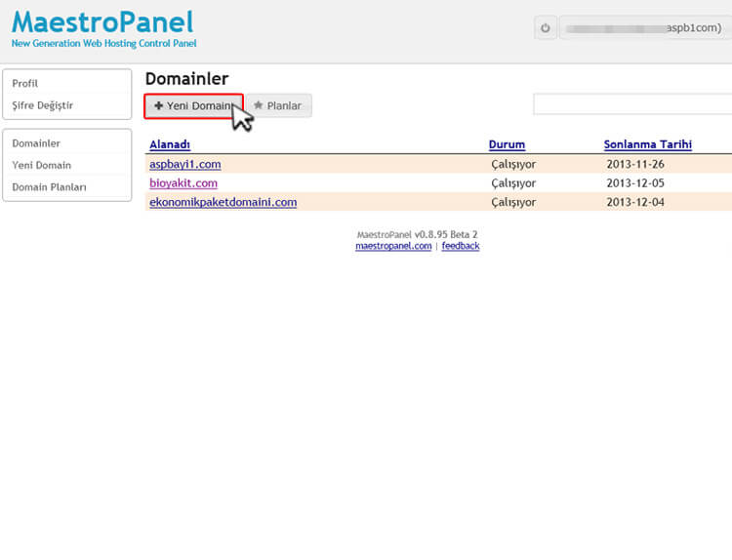Click the Planlar button with star icon
Screen dimensions: 732x560
point(278,105)
